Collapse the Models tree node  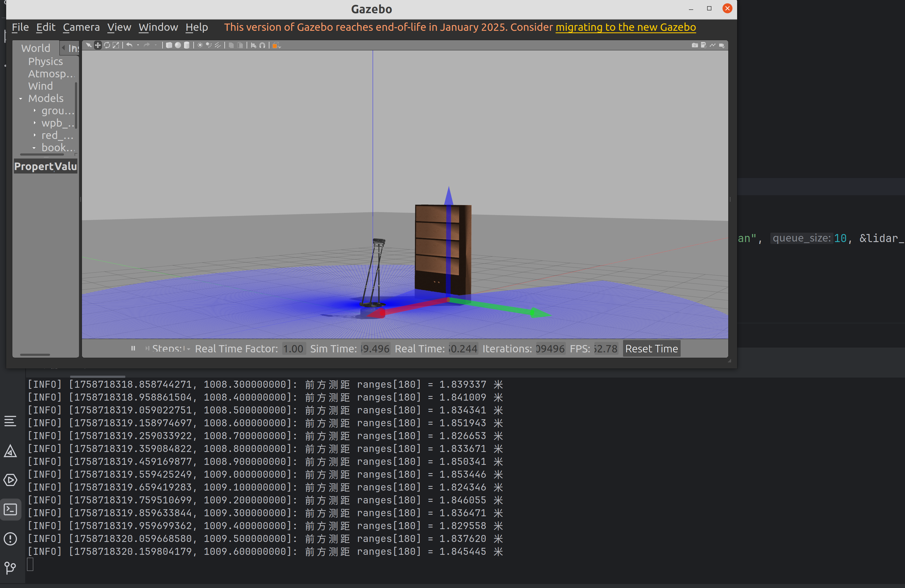[21, 99]
